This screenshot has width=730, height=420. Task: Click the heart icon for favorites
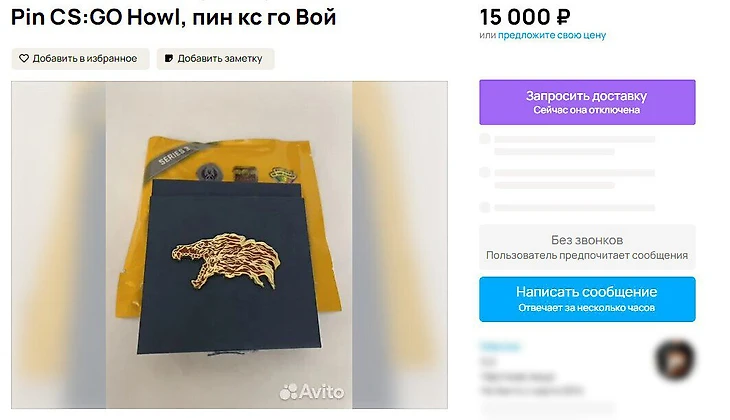(24, 58)
